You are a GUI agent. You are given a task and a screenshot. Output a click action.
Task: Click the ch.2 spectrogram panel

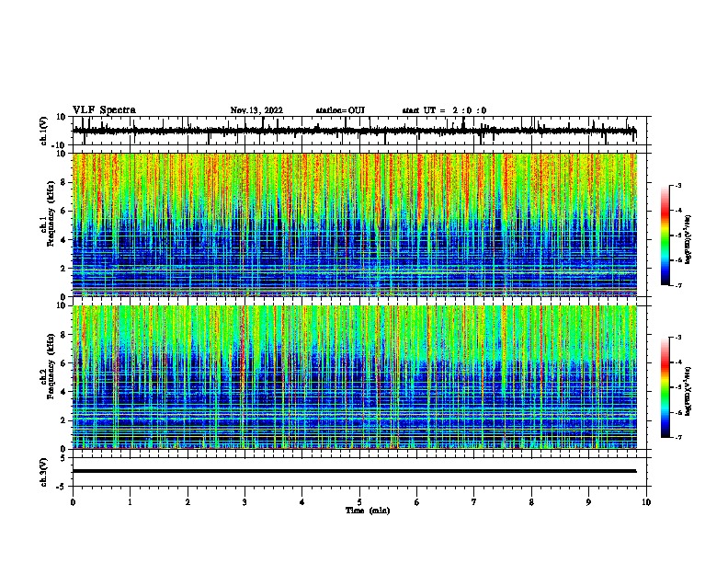pyautogui.click(x=354, y=377)
